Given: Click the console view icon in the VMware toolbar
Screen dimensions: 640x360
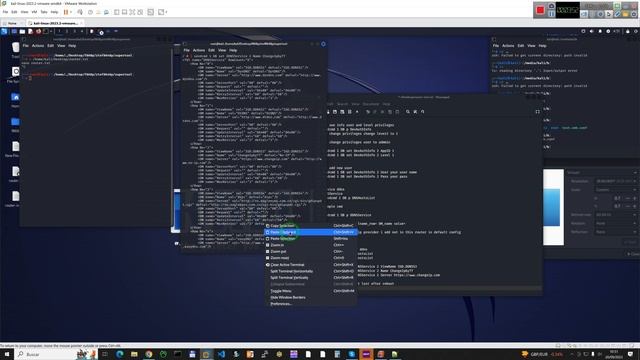Looking at the screenshot, I should [x=151, y=12].
